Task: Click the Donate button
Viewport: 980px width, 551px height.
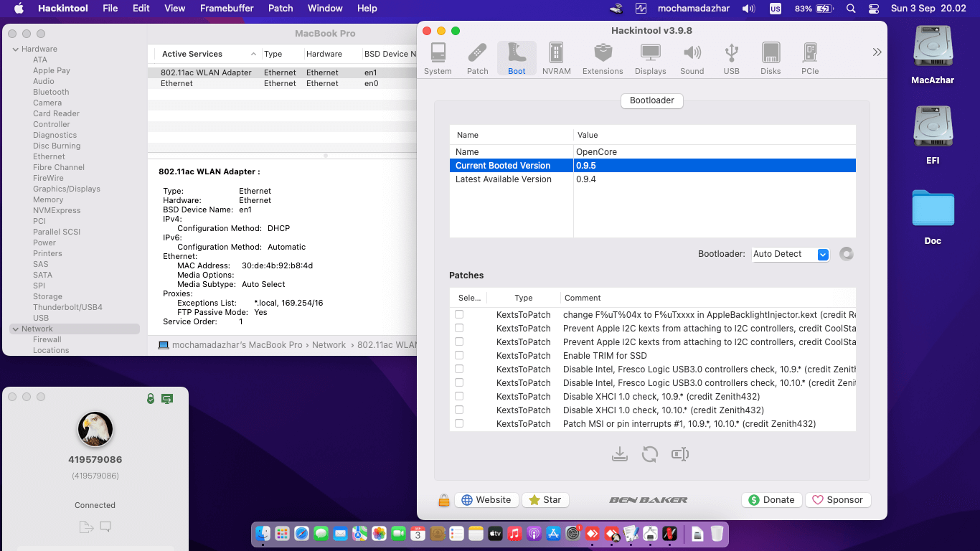Action: (x=771, y=500)
